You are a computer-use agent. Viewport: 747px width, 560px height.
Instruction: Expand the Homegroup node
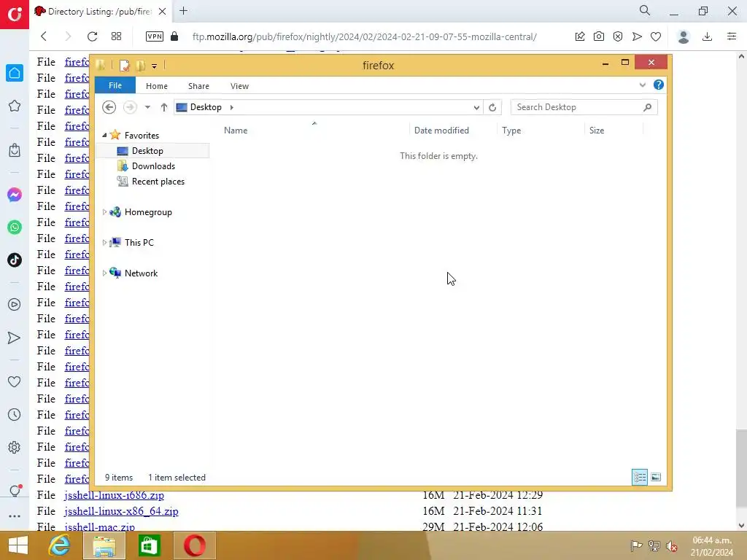click(104, 212)
